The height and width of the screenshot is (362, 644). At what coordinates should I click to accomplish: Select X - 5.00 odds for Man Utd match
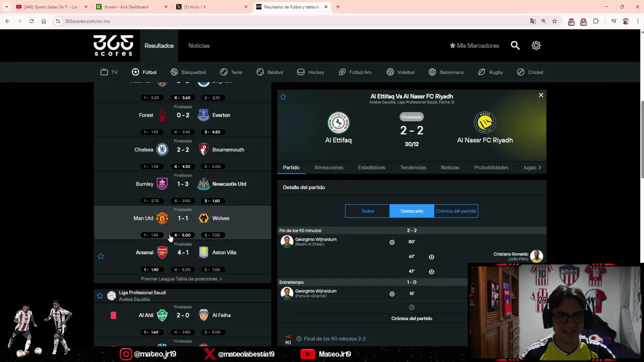(x=183, y=235)
